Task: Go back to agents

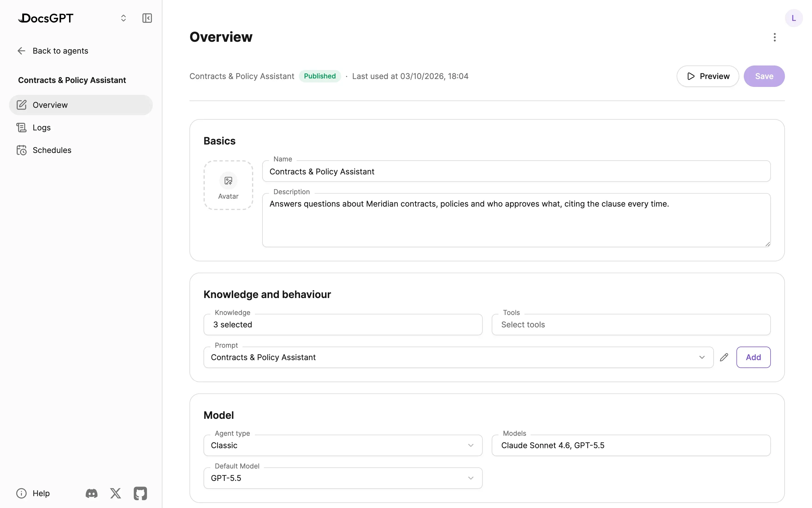Action: pos(53,51)
